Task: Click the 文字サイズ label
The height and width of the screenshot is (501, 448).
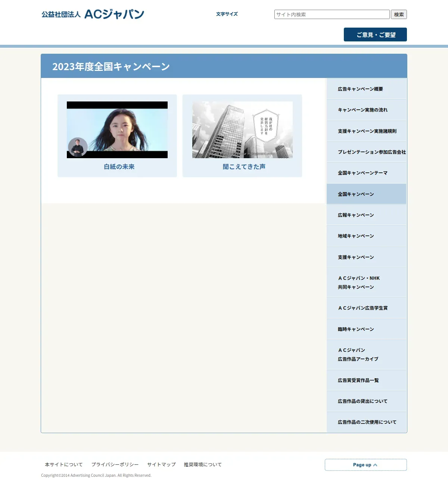Action: point(227,14)
